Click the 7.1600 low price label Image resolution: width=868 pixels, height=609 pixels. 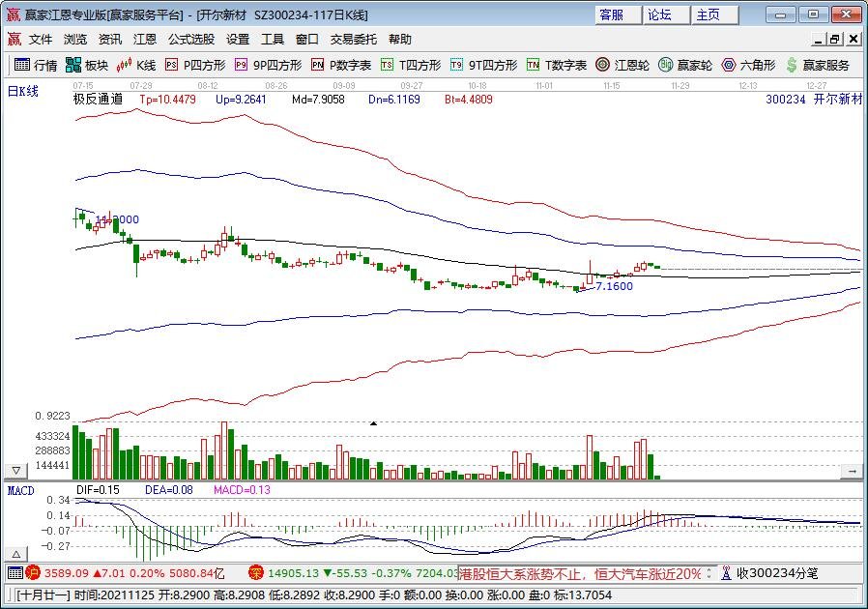[x=614, y=286]
